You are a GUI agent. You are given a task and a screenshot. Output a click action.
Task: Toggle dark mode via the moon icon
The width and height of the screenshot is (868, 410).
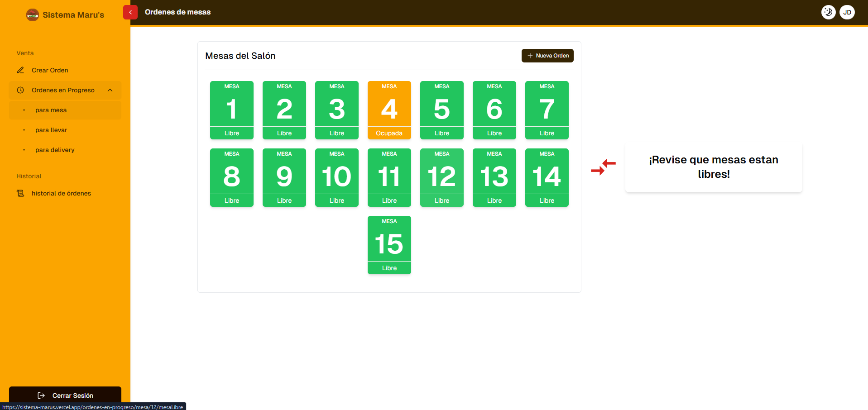pos(828,12)
